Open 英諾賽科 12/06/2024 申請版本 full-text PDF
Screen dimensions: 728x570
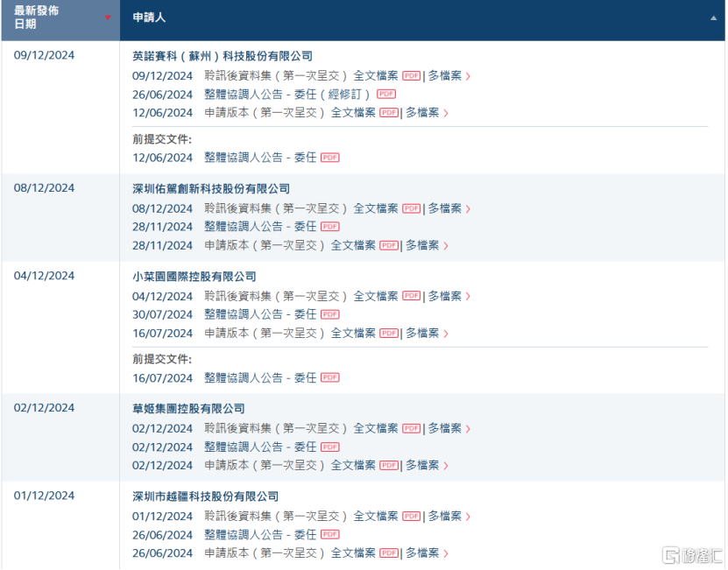(x=389, y=113)
